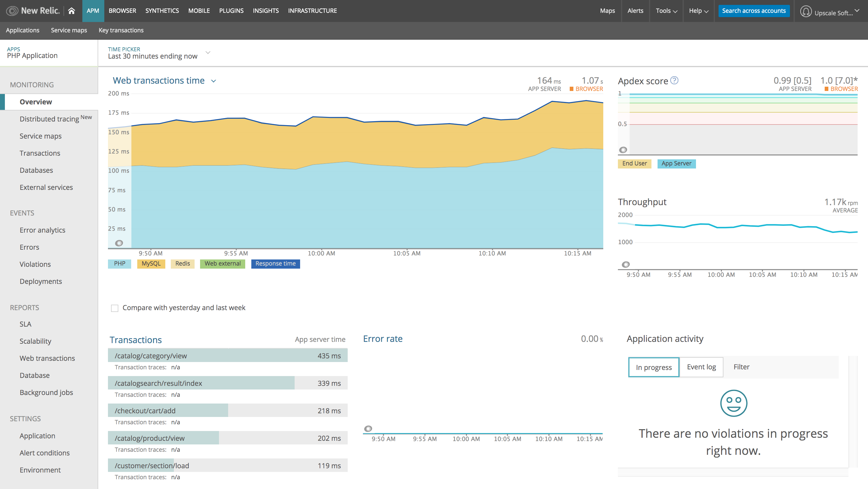Click the round marker on Apdex chart
The width and height of the screenshot is (868, 489).
tap(623, 150)
